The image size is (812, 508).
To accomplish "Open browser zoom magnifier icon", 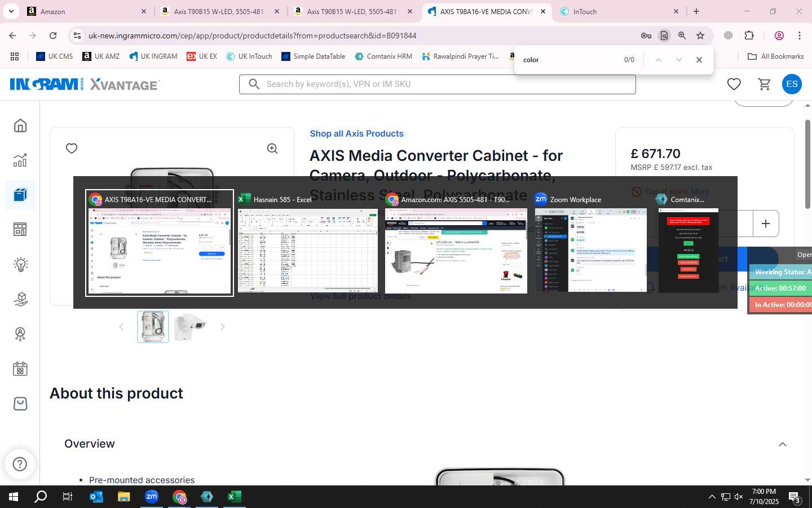I will point(682,36).
